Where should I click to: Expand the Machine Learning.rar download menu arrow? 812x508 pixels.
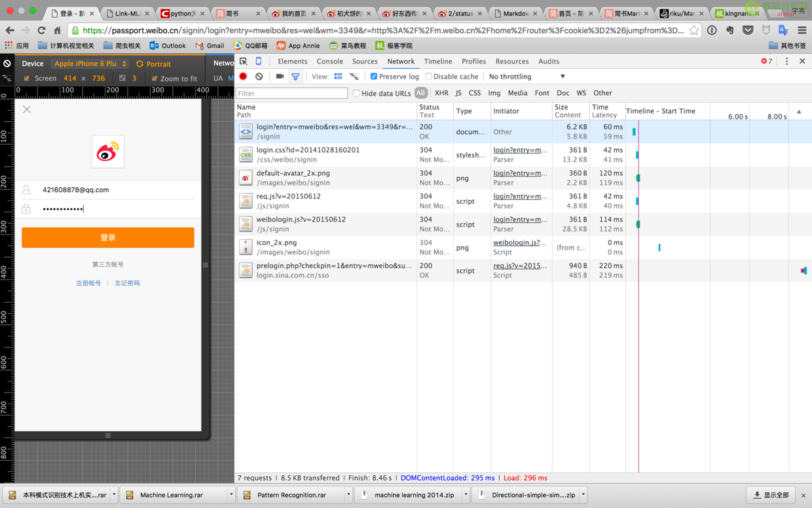(x=231, y=495)
